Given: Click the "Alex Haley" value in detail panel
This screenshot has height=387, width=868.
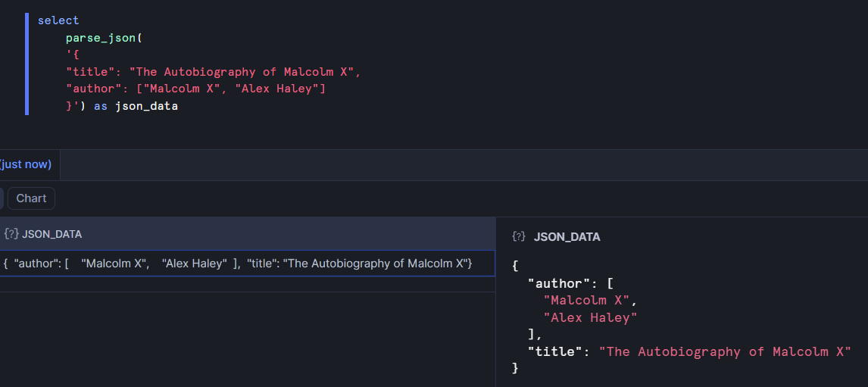Looking at the screenshot, I should click(590, 318).
